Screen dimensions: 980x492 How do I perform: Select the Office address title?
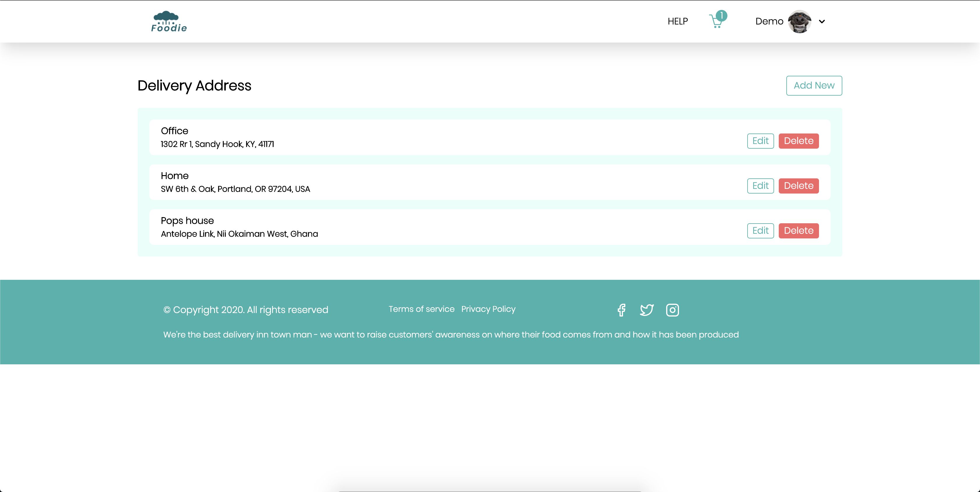click(x=174, y=131)
